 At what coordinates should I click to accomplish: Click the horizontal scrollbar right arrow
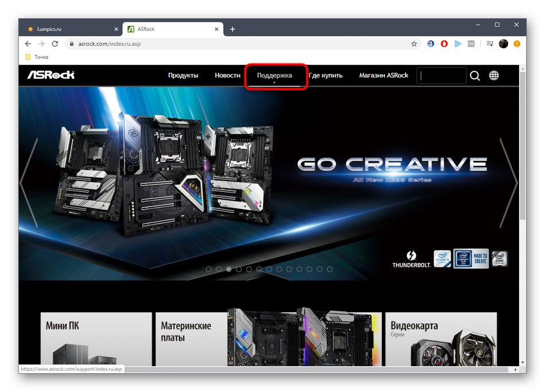(516, 370)
